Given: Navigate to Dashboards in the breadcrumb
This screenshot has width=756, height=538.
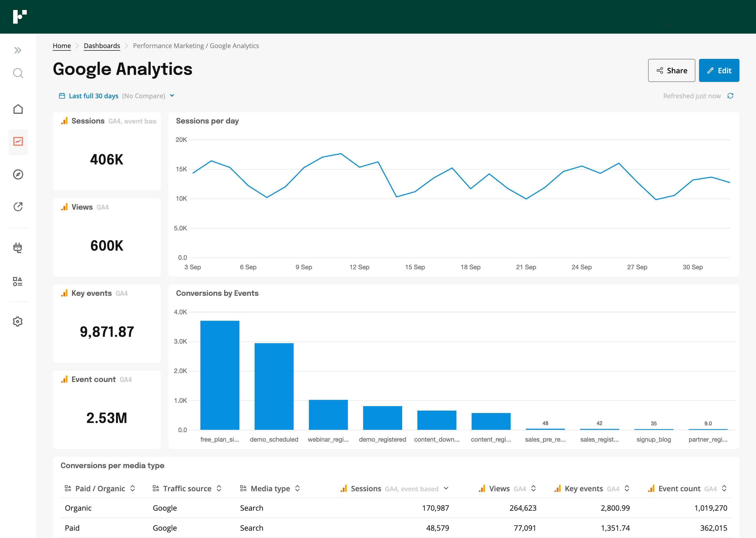Looking at the screenshot, I should point(102,46).
